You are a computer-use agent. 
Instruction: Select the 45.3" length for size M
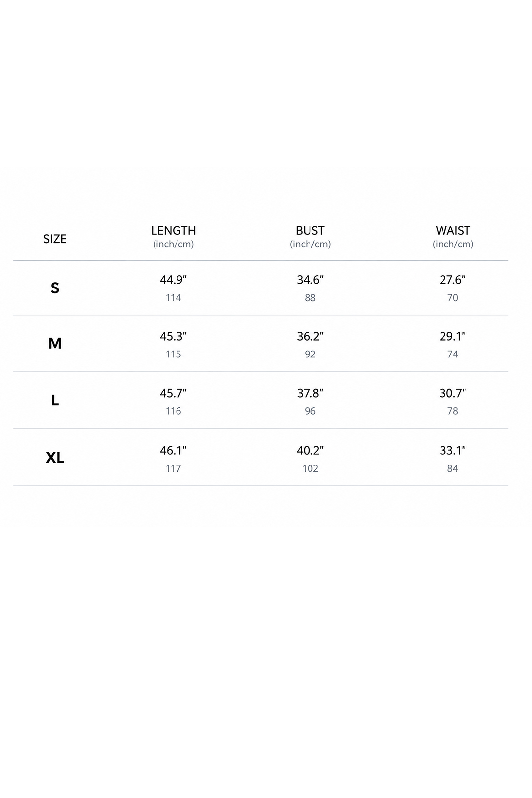174,336
